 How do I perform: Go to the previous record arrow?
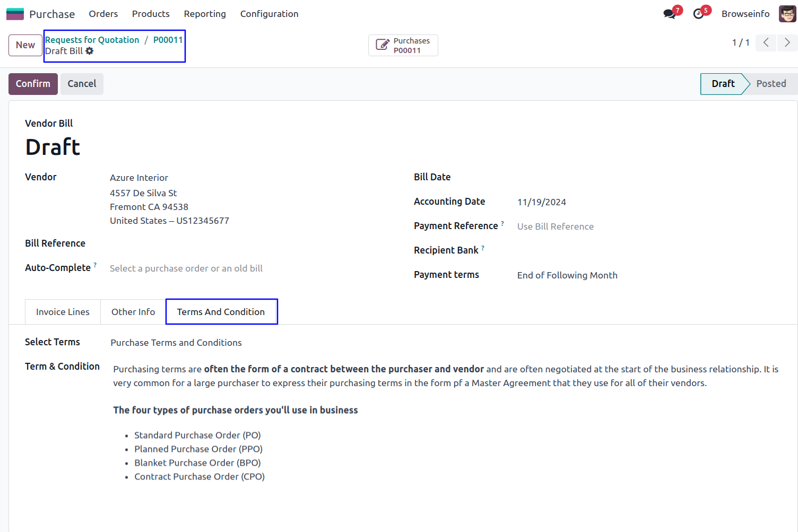pyautogui.click(x=766, y=42)
